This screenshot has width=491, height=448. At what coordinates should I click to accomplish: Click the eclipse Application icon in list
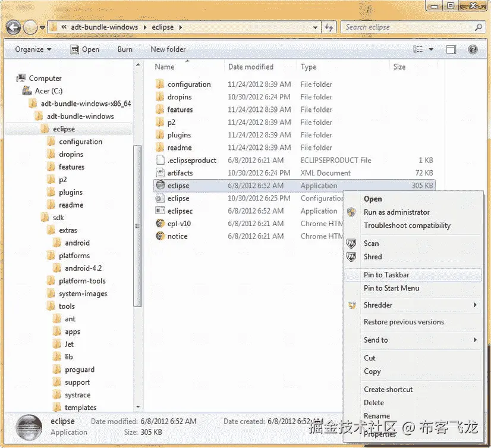coord(160,185)
